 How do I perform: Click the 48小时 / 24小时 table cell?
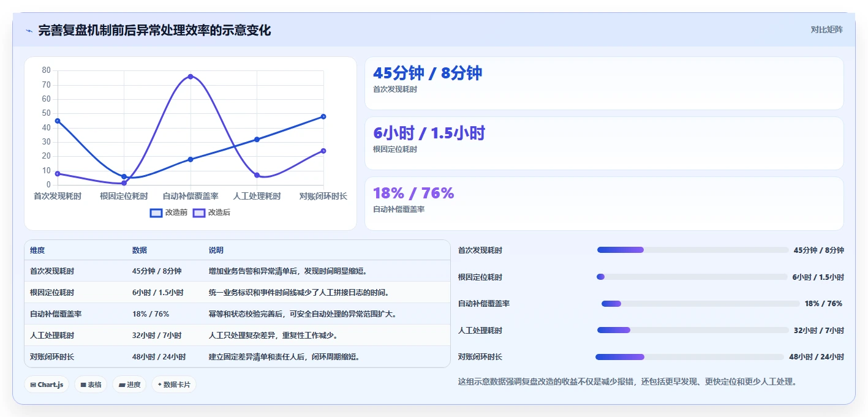159,357
